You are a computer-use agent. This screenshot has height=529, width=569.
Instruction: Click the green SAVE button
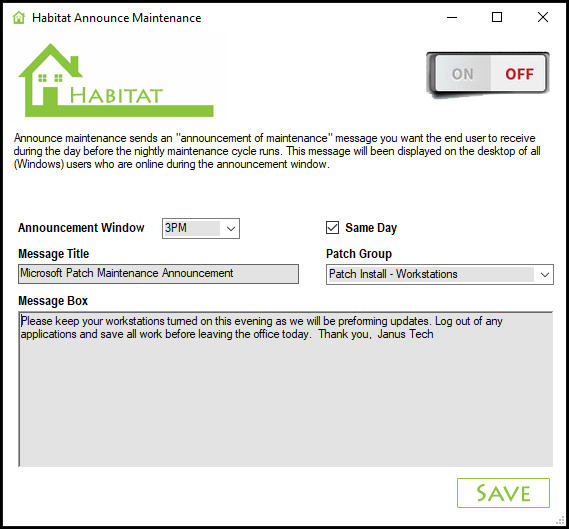(x=503, y=493)
